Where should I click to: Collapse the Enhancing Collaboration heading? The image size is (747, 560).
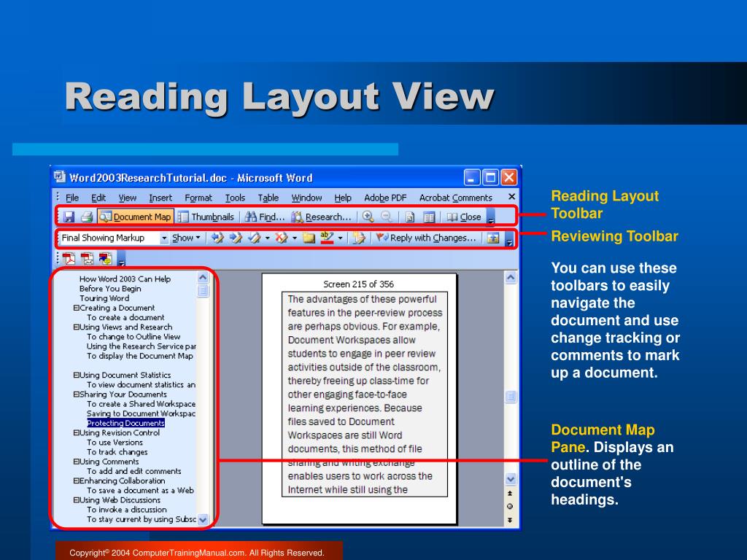76,481
